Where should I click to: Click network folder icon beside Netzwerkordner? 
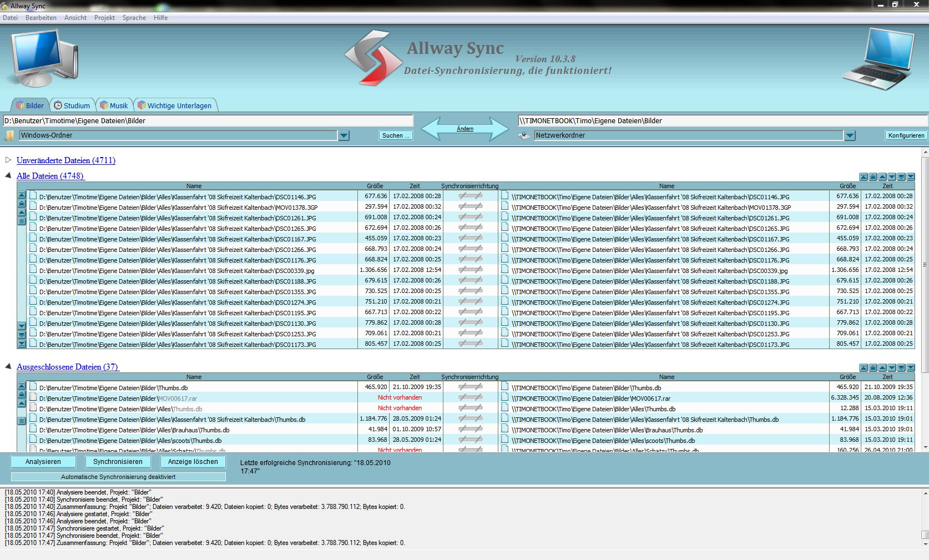[524, 135]
